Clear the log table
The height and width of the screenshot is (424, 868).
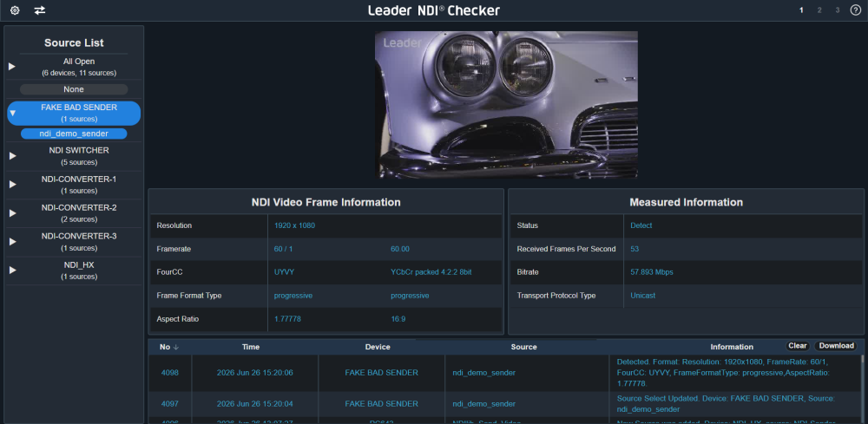[797, 346]
